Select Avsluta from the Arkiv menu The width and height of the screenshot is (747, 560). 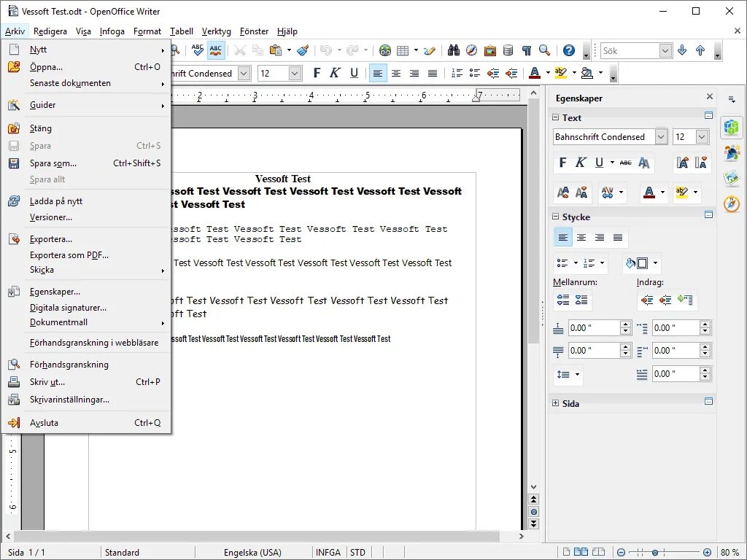86,423
